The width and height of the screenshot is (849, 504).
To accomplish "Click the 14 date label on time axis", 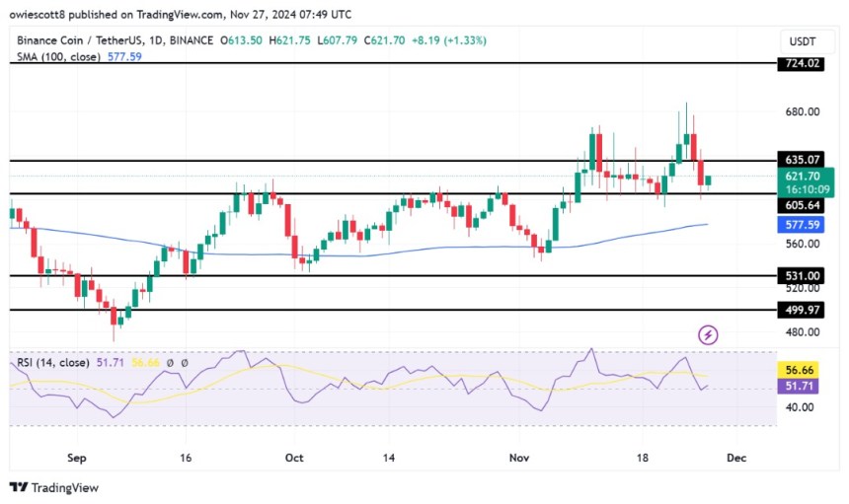I will pyautogui.click(x=388, y=458).
